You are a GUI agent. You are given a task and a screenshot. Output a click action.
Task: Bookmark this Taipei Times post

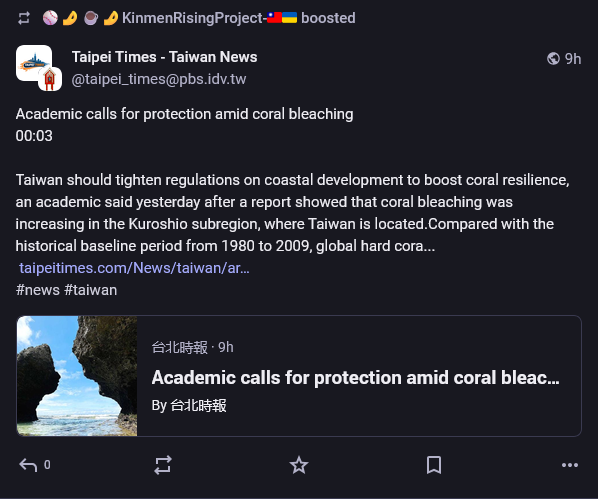click(434, 465)
